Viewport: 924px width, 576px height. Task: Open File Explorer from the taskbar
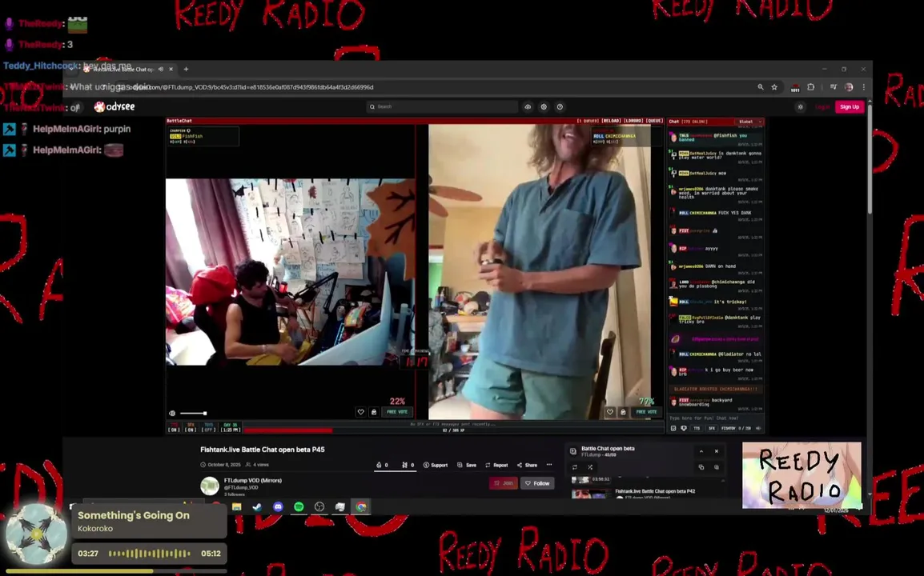click(x=236, y=506)
